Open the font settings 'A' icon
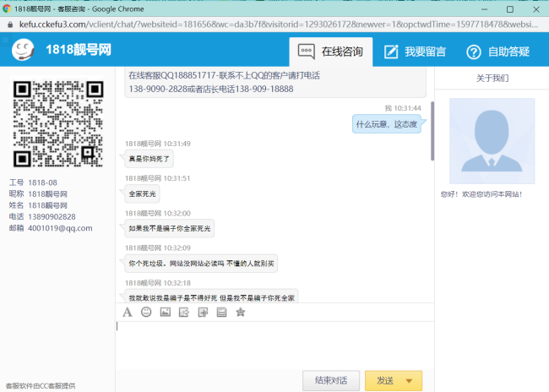The image size is (549, 392). tap(128, 312)
